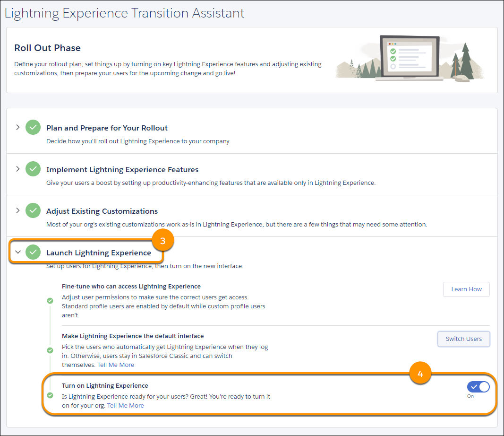Image resolution: width=504 pixels, height=436 pixels.
Task: Click the small check next to Fine-tune access step
Action: [50, 301]
